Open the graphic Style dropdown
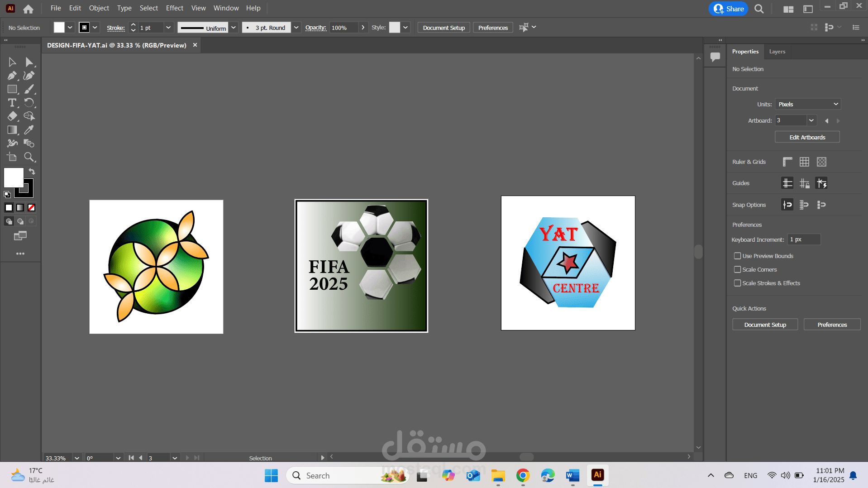Screen dimensions: 868x488 (x=405, y=28)
